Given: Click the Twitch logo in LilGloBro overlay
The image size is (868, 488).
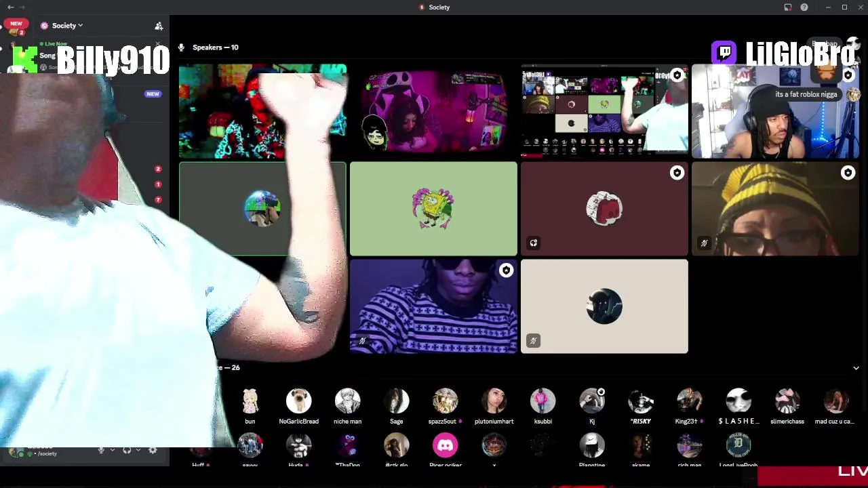Looking at the screenshot, I should 724,53.
